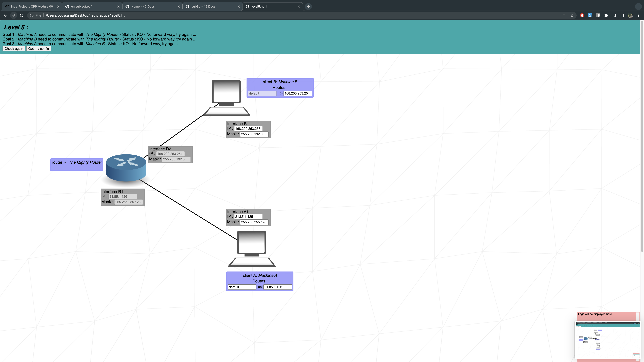Reload the level5.html page
Viewport: 644px width, 362px height.
click(22, 15)
